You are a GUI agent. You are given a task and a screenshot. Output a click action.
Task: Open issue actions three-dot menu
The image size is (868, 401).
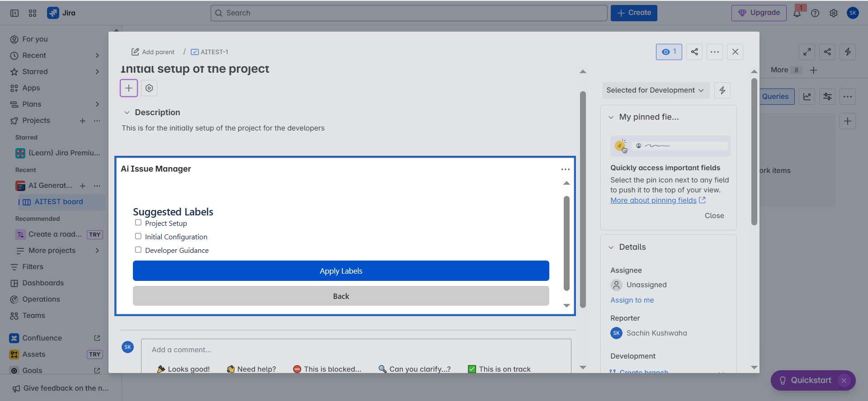tap(714, 52)
